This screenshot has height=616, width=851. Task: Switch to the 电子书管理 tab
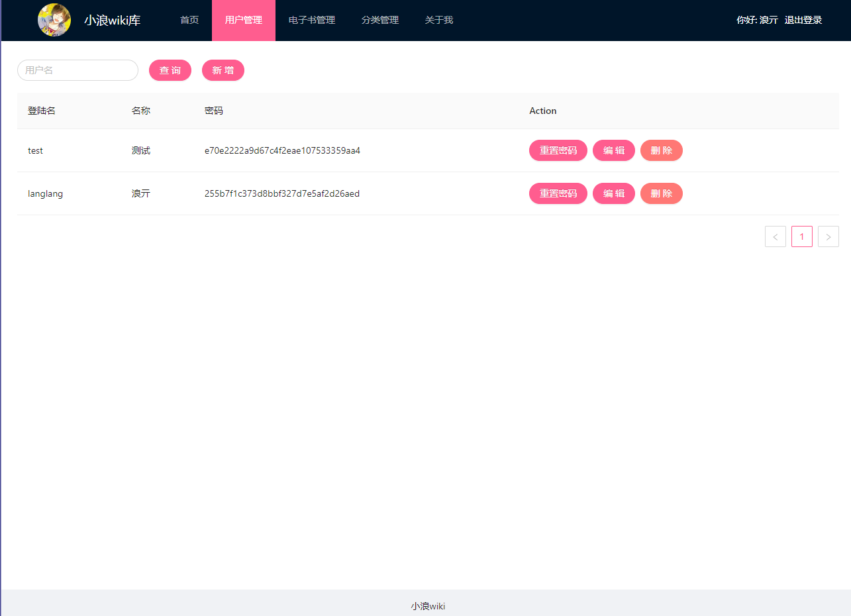point(311,20)
